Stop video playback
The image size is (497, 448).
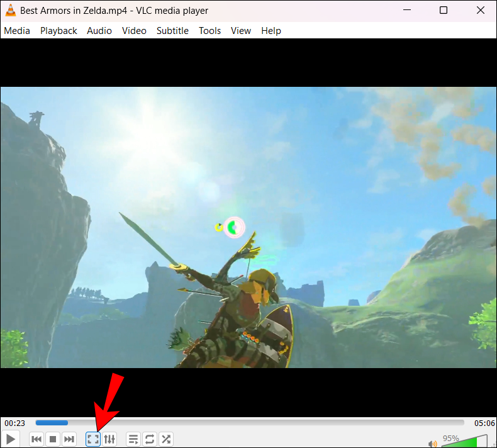click(53, 439)
